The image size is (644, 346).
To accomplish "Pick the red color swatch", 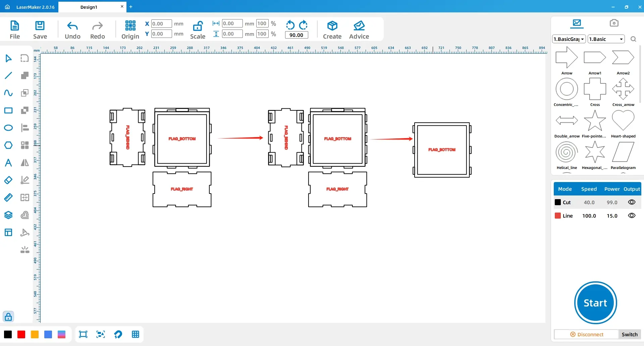I will pos(21,334).
